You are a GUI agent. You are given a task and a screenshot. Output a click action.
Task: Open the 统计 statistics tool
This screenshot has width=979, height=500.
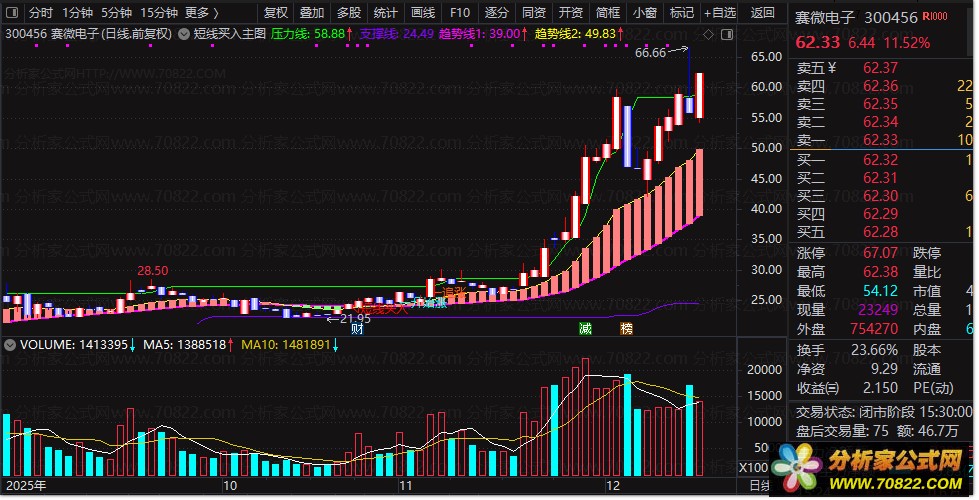(x=386, y=12)
